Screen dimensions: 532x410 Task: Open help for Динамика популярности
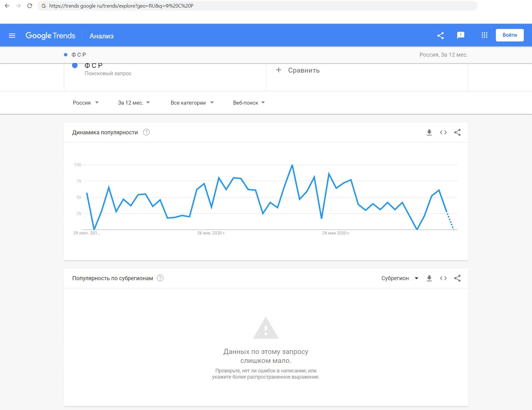pyautogui.click(x=146, y=132)
